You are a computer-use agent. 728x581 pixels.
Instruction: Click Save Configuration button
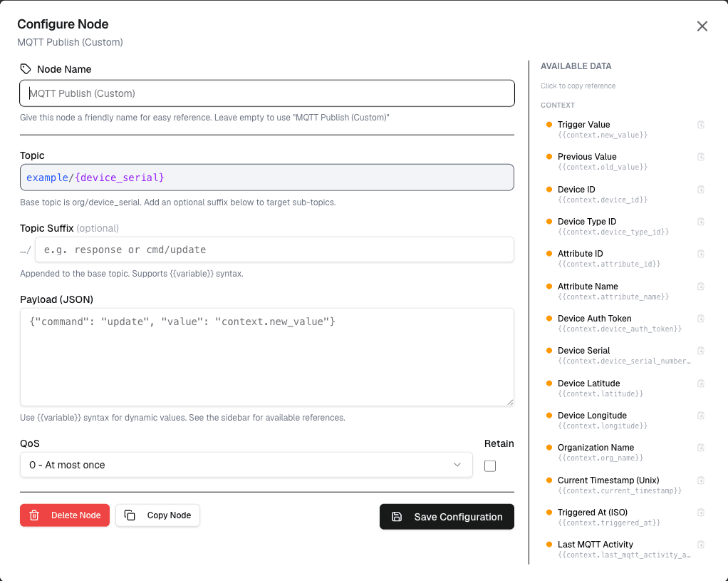(x=447, y=516)
